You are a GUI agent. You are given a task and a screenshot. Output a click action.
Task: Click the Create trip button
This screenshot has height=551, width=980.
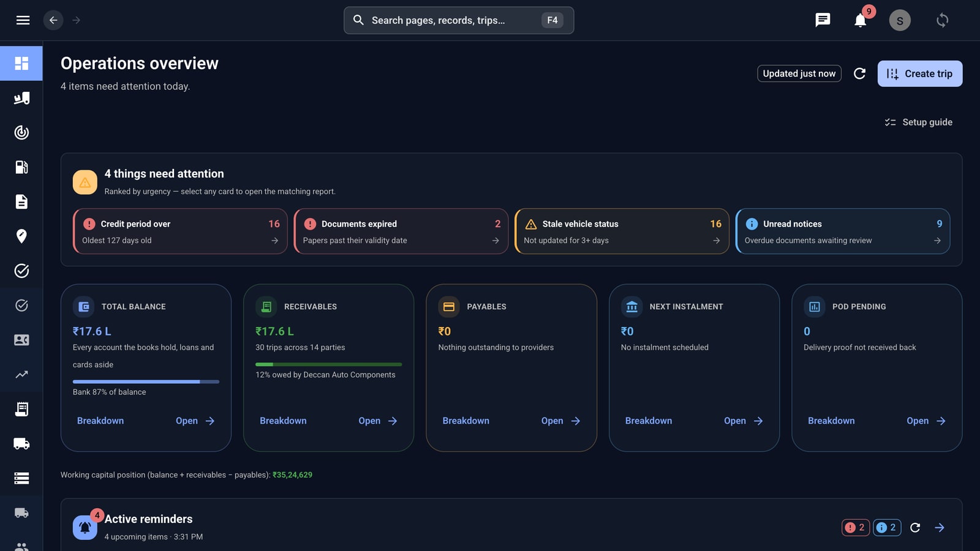(x=919, y=73)
